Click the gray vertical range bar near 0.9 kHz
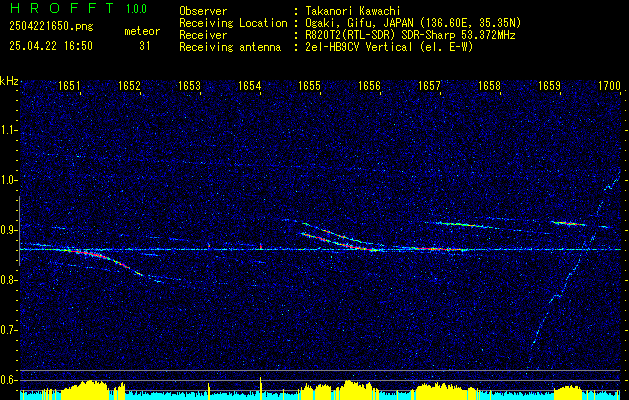 (19, 231)
